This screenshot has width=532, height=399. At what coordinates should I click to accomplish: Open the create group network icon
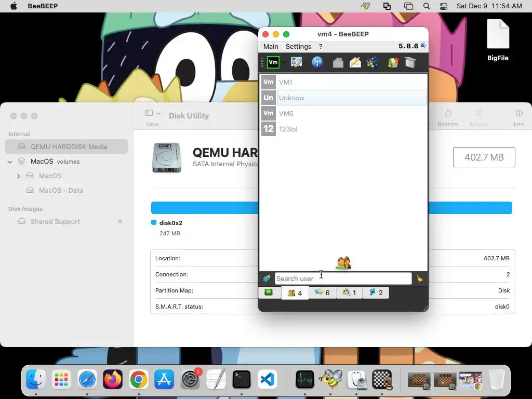coord(372,62)
